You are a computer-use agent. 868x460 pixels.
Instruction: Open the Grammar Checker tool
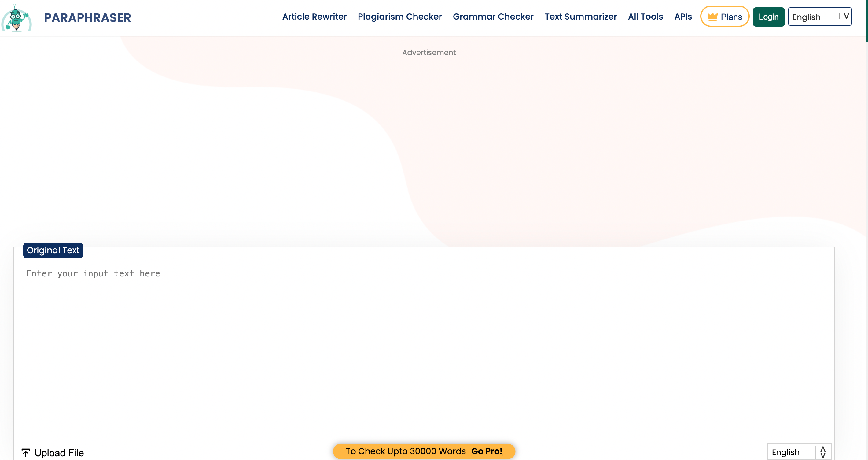(x=493, y=16)
